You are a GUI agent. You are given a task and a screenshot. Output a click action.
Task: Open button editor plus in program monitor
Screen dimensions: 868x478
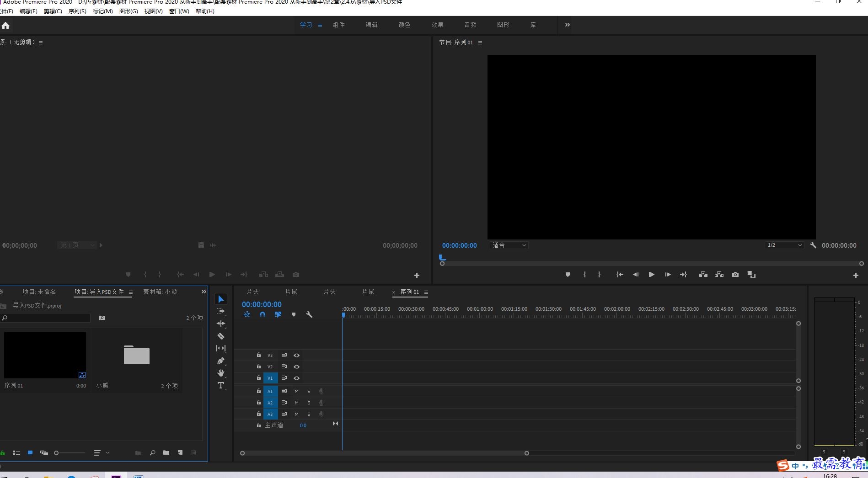856,275
